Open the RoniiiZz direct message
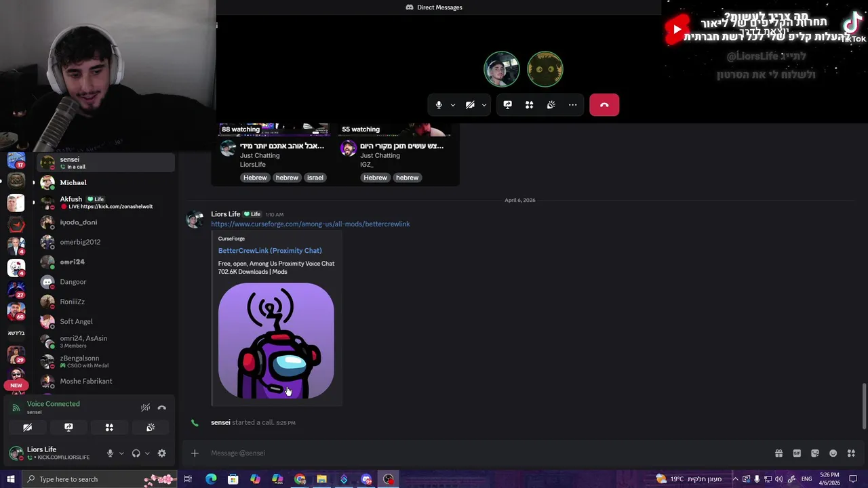The height and width of the screenshot is (488, 868). [x=105, y=302]
